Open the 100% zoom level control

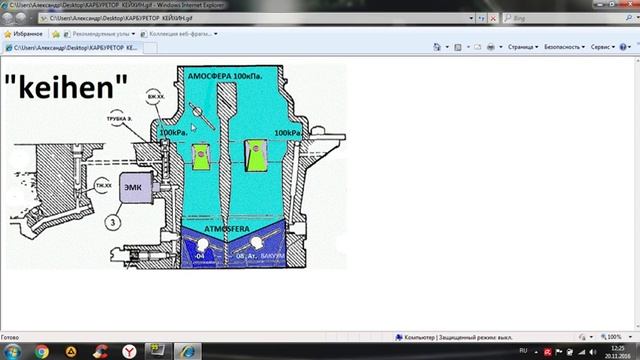[611, 337]
